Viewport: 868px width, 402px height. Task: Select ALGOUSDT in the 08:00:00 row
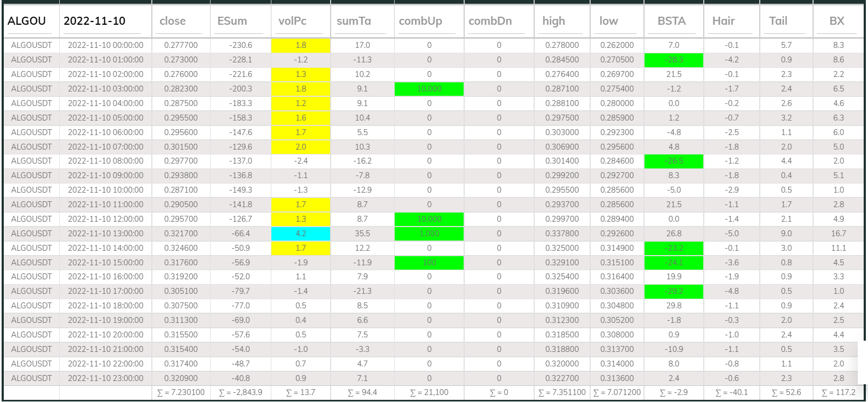click(31, 161)
